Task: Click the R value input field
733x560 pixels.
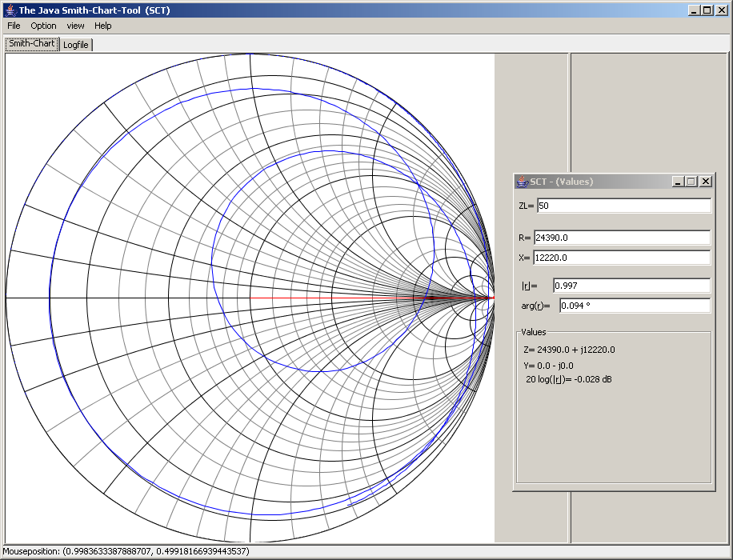Action: (x=622, y=238)
